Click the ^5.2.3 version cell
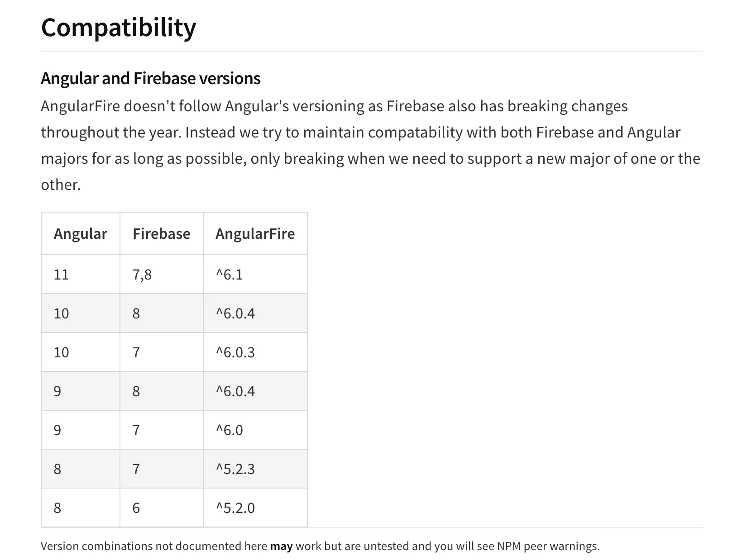747x560 pixels. (235, 469)
